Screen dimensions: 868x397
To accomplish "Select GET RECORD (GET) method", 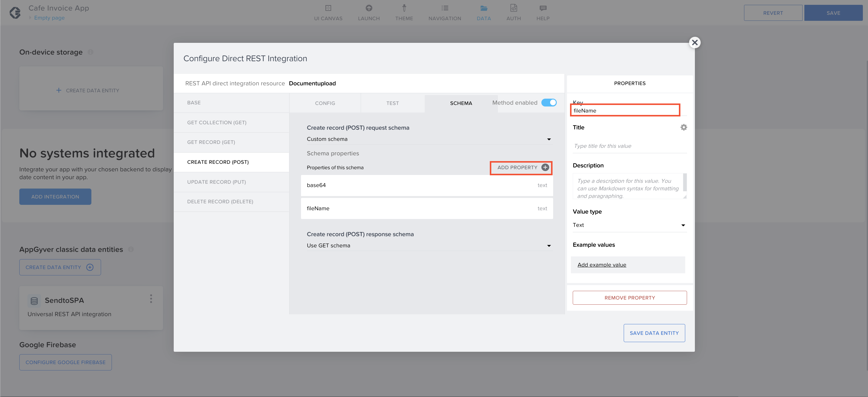I will coord(232,142).
